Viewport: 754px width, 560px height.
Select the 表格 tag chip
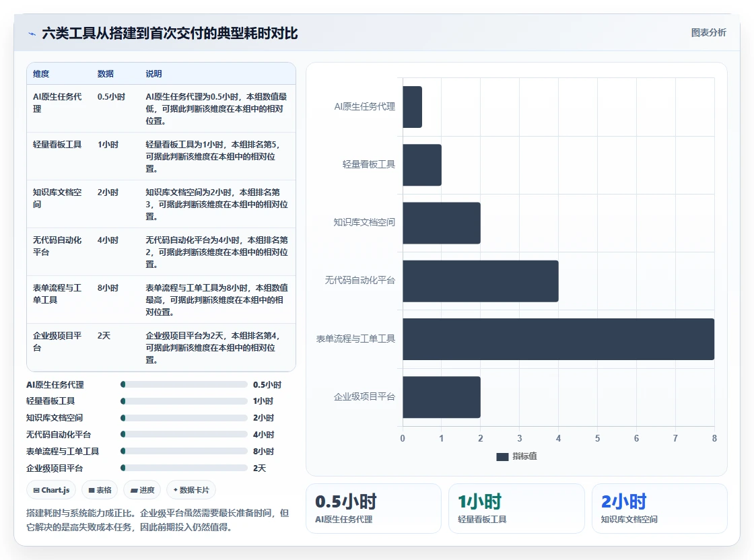click(x=100, y=490)
